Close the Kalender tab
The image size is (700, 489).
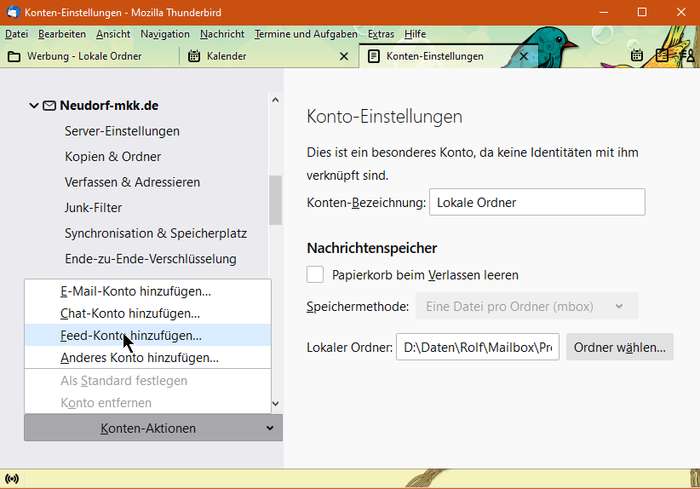343,56
